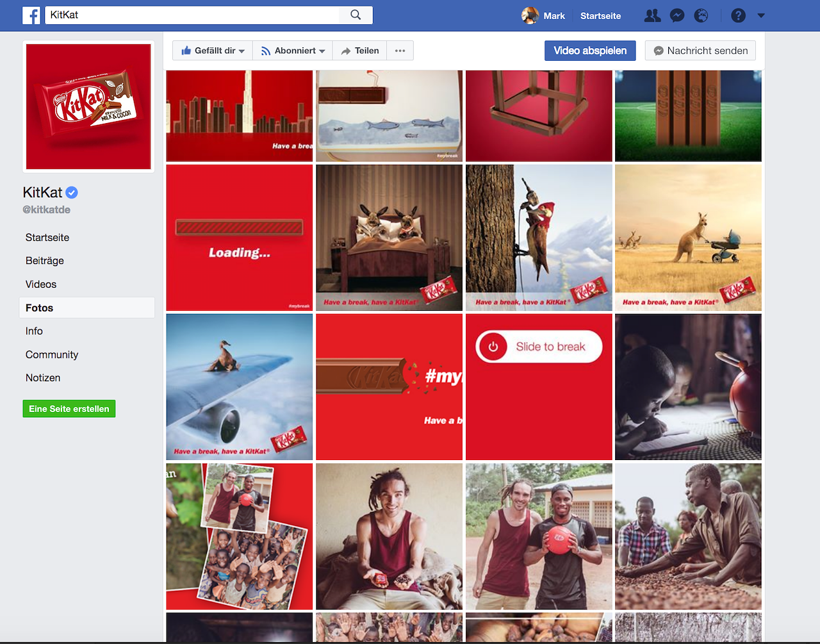Viewport: 820px width, 644px height.
Task: Open the photo collage with children
Action: click(240, 536)
